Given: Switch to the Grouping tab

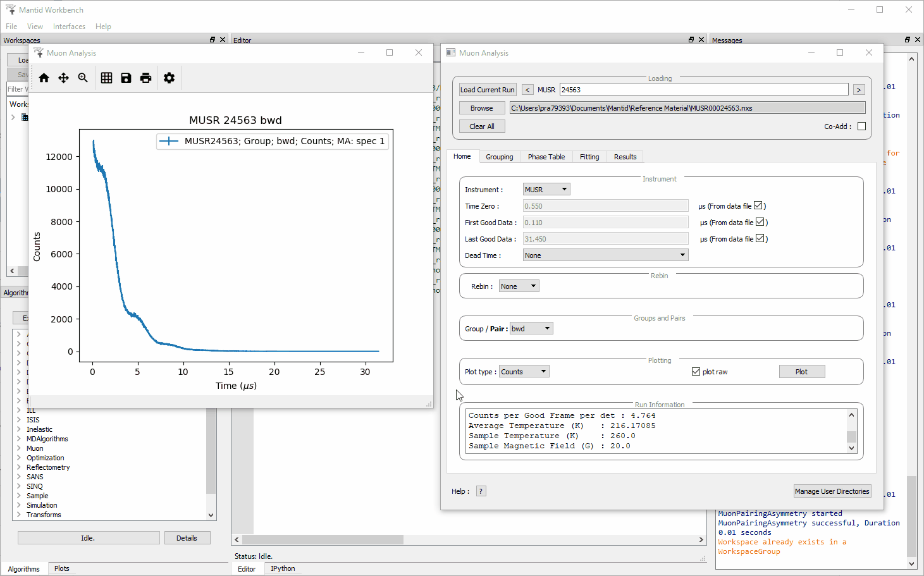Looking at the screenshot, I should tap(499, 157).
